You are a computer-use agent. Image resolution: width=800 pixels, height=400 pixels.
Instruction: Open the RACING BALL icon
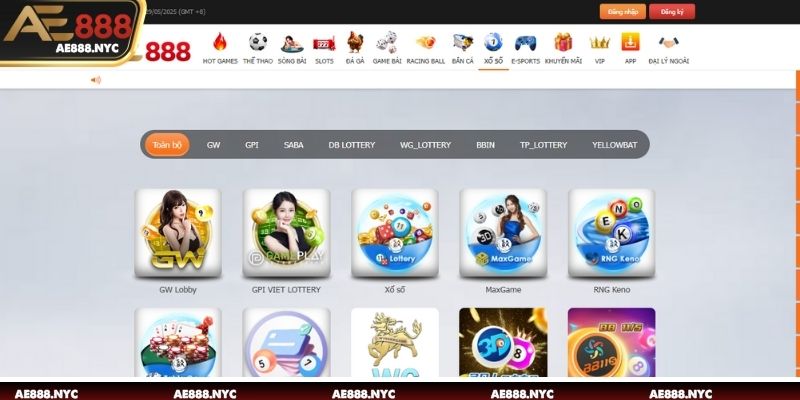point(426,42)
